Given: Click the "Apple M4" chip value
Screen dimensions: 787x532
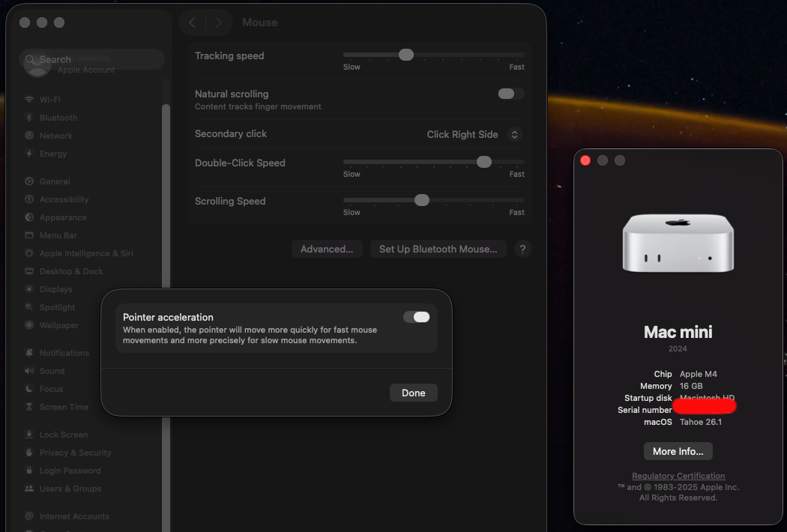Looking at the screenshot, I should coord(698,374).
